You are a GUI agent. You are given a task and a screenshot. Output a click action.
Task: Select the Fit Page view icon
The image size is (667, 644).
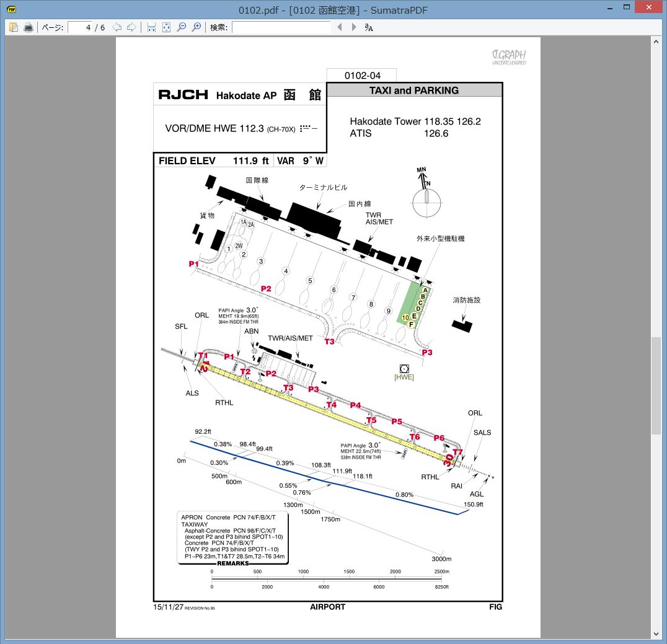click(166, 27)
